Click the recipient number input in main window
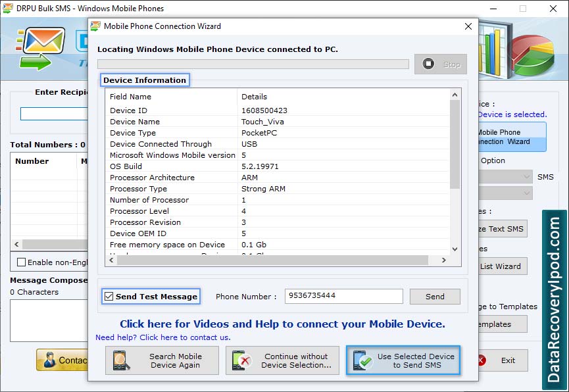This screenshot has height=392, width=569. pos(54,114)
